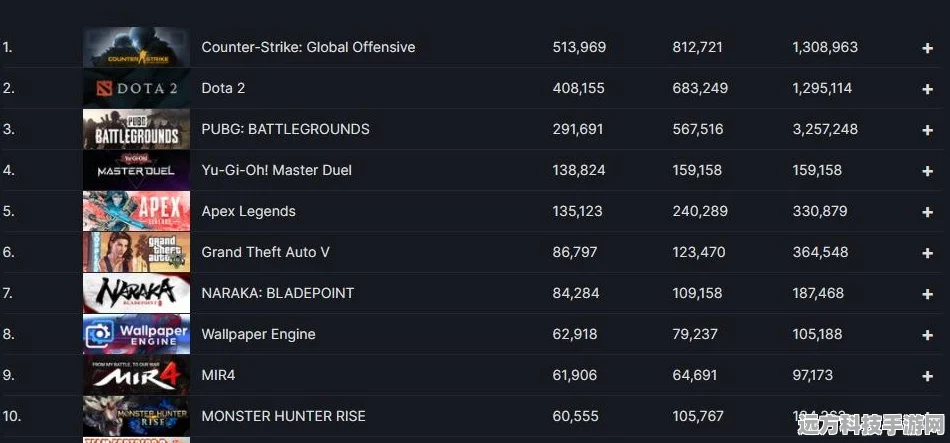Click the Monster Hunter Rise banner image

tap(136, 416)
